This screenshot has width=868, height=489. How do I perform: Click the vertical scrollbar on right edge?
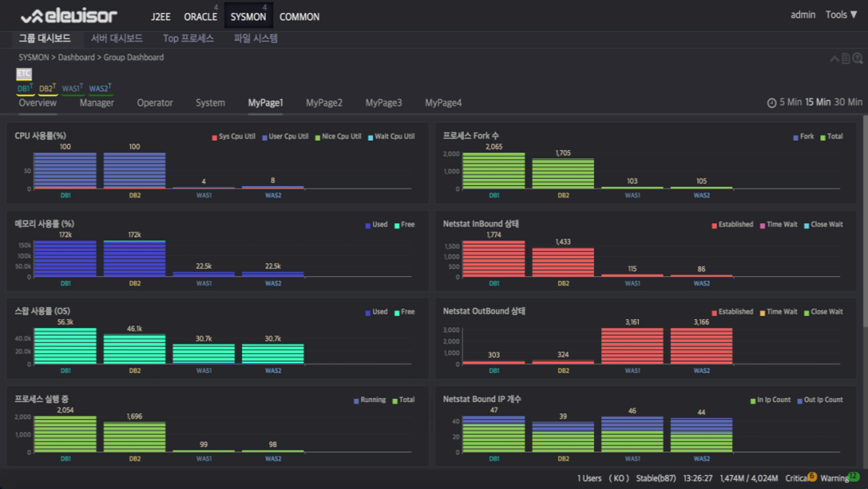tap(865, 221)
